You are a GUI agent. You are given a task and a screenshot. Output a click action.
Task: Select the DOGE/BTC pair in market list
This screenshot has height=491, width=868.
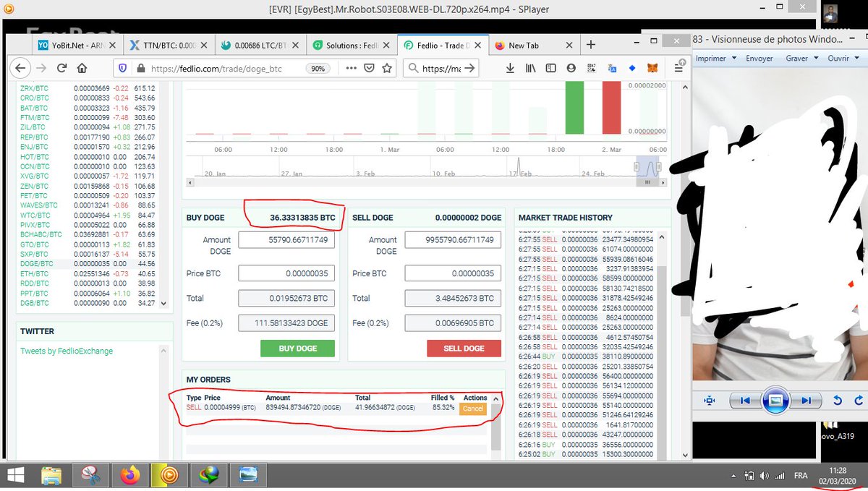88,264
